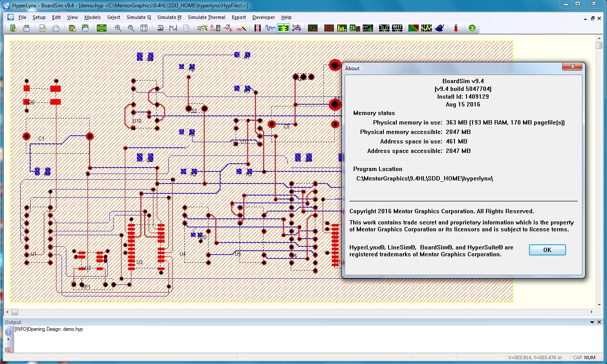Viewport: 607px width, 364px height.
Task: Click the info icon in Output panel
Action: pyautogui.click(x=8, y=332)
